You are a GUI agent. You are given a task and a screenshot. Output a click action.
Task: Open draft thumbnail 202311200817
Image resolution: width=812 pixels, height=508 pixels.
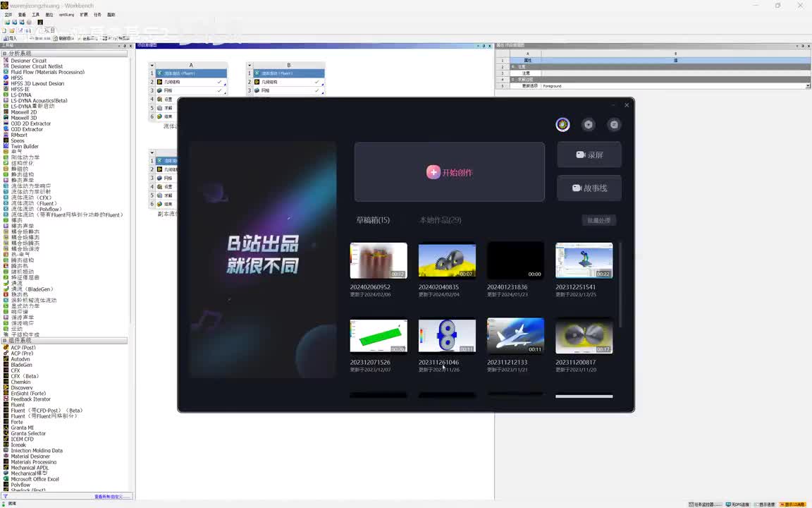tap(584, 335)
